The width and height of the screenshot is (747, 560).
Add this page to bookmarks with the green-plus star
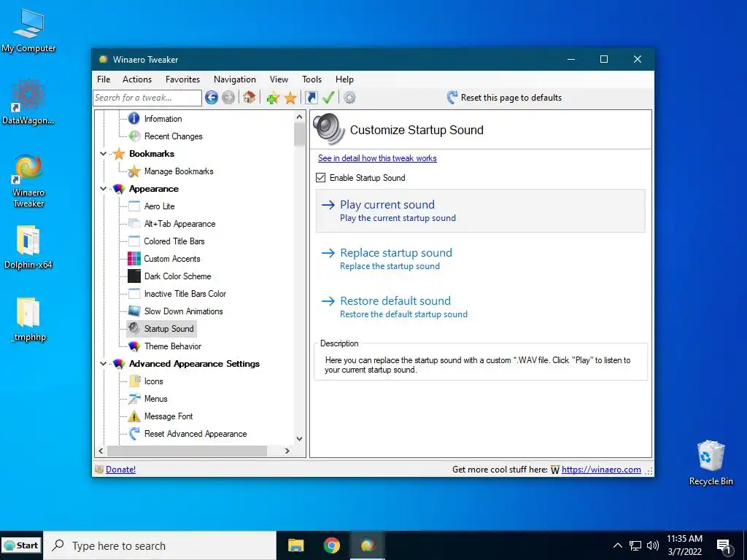273,98
